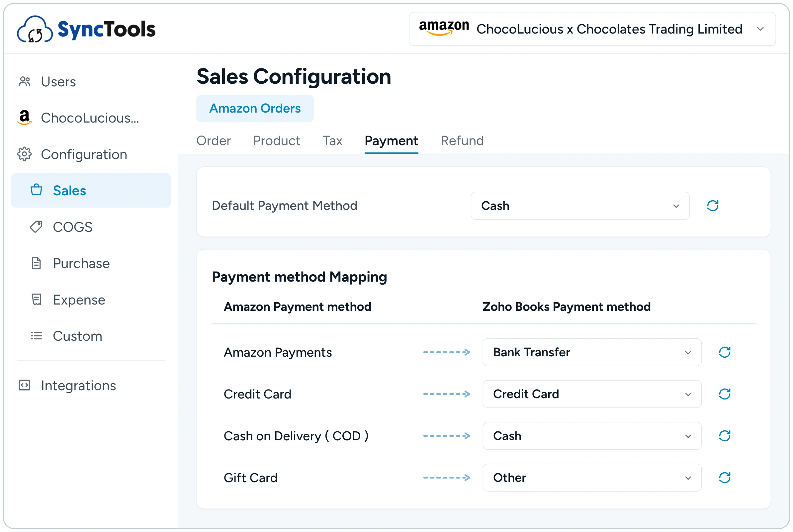
Task: Click the Zoho Books Payment method header
Action: point(567,307)
